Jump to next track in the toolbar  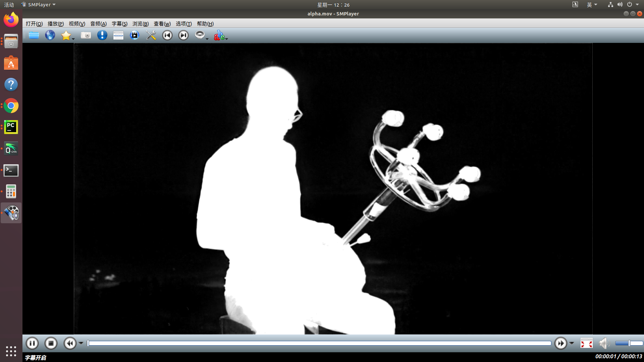point(183,35)
